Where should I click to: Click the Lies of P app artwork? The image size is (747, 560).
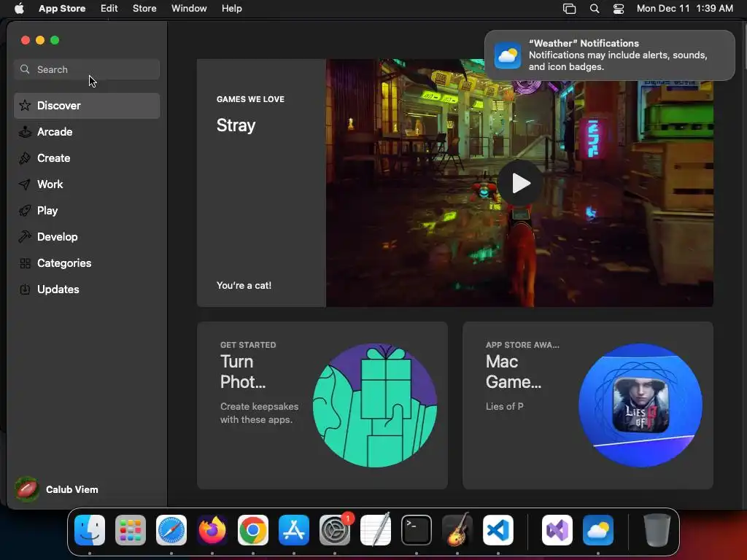(640, 405)
